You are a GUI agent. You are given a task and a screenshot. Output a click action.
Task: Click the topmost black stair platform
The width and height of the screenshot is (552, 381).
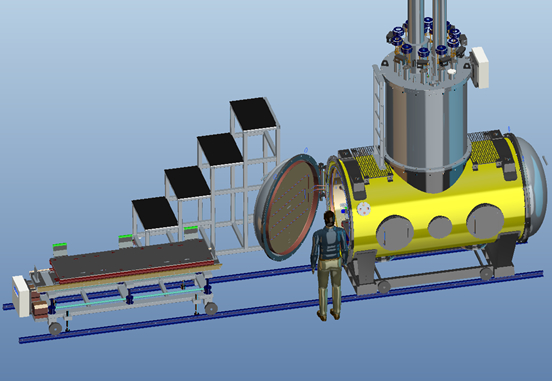(253, 114)
